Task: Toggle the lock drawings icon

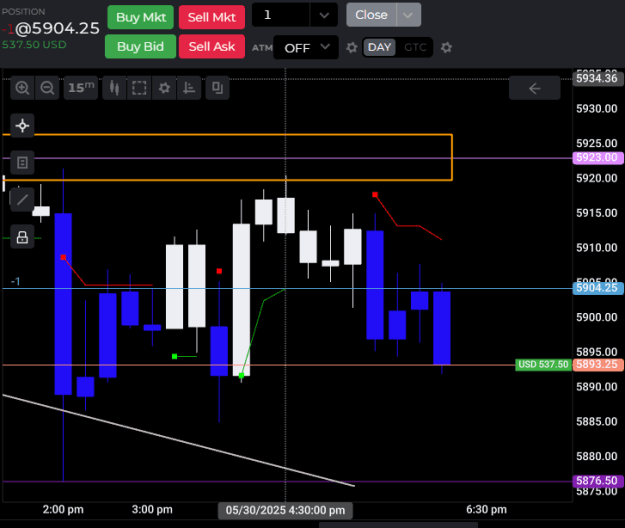Action: [22, 237]
